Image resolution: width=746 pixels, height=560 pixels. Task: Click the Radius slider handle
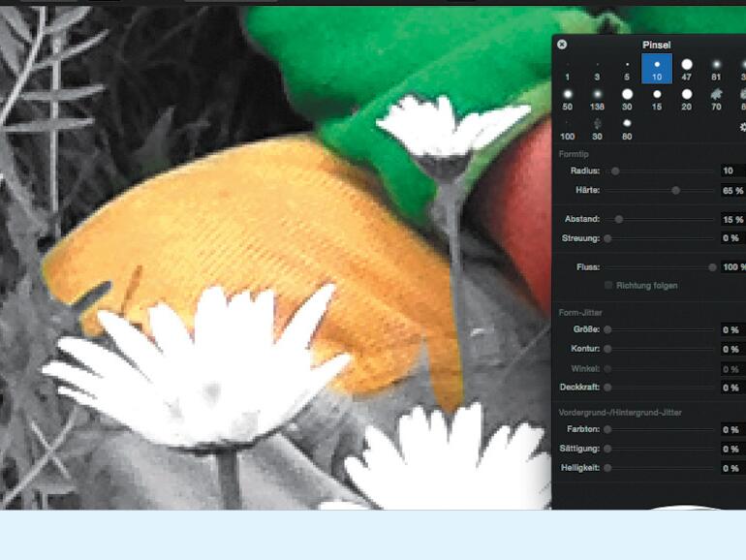[615, 171]
